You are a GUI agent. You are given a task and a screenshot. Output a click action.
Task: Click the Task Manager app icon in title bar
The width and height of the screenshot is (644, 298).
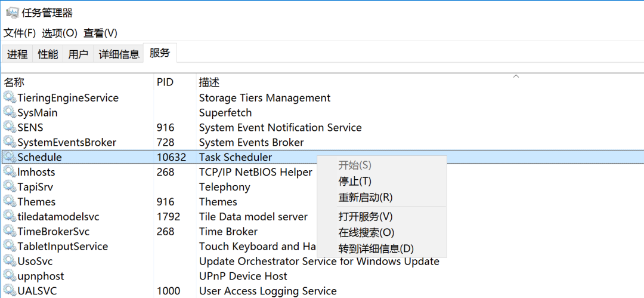[x=12, y=13]
